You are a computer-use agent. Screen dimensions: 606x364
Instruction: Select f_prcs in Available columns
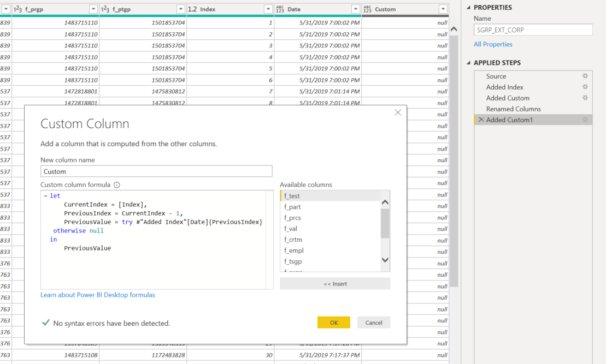coord(331,218)
